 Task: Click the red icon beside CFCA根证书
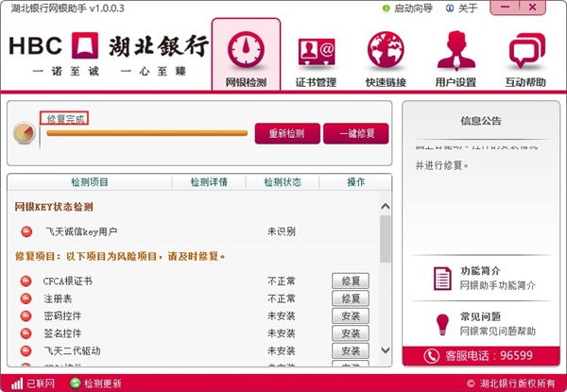pyautogui.click(x=26, y=281)
